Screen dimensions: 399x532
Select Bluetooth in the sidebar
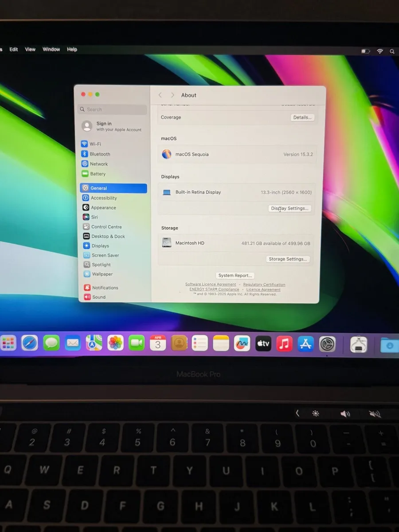pos(100,154)
